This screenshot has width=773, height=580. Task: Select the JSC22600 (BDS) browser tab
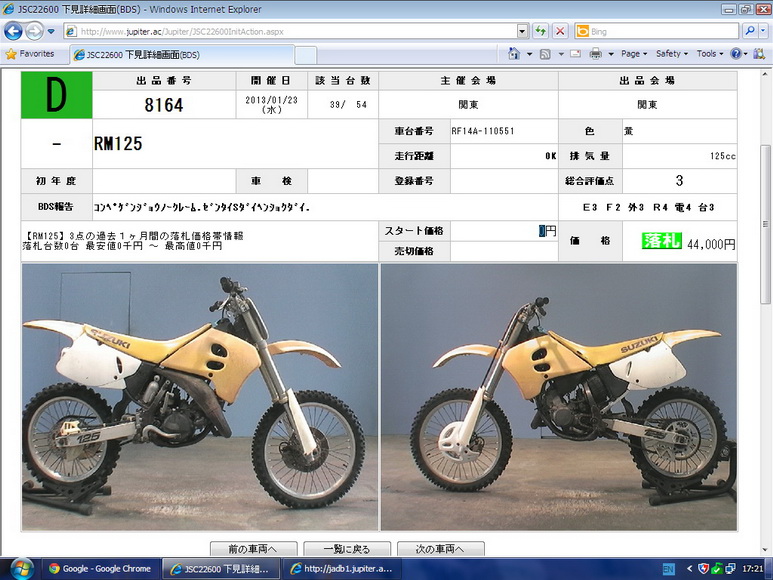pyautogui.click(x=182, y=55)
